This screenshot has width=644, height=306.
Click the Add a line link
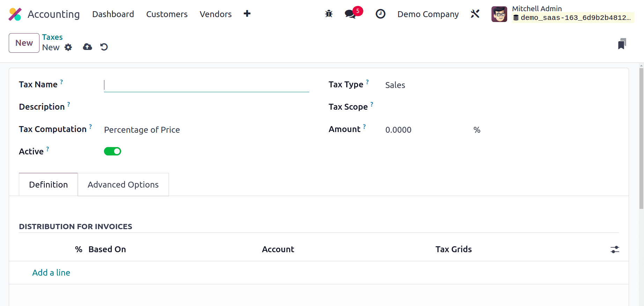coord(51,273)
